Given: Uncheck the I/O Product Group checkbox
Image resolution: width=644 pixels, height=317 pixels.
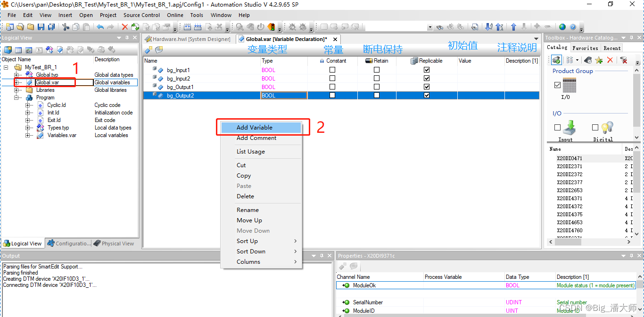Looking at the screenshot, I should click(x=558, y=85).
